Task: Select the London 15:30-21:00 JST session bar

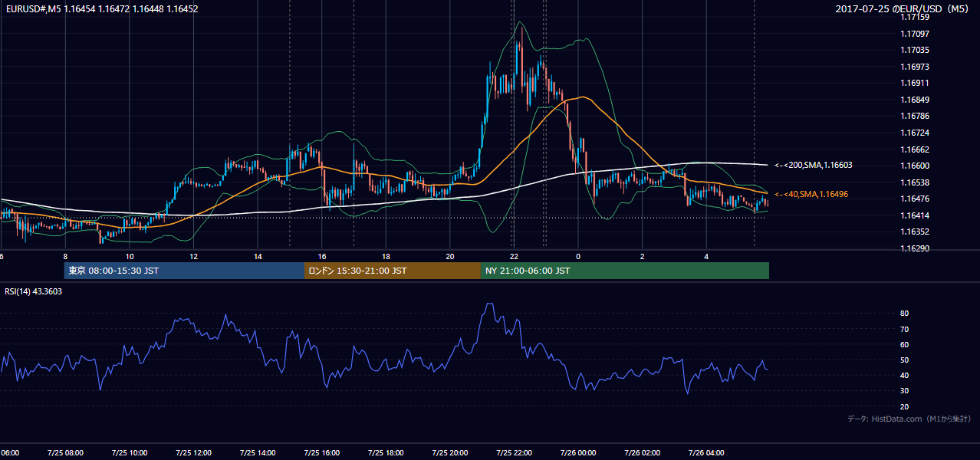Action: pos(393,271)
